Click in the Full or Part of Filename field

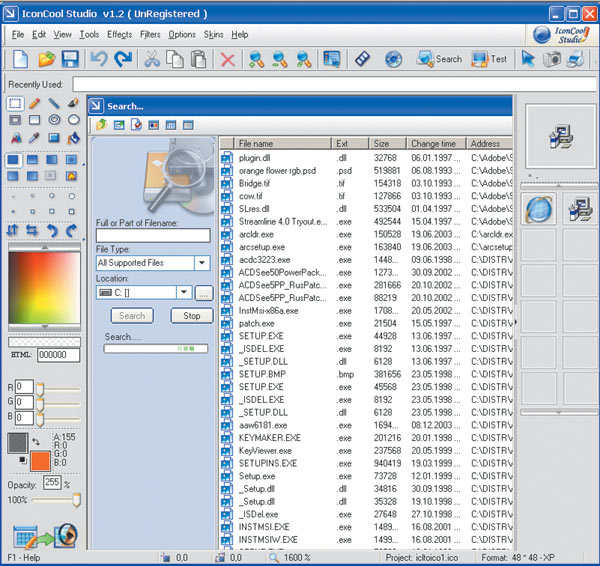(153, 235)
